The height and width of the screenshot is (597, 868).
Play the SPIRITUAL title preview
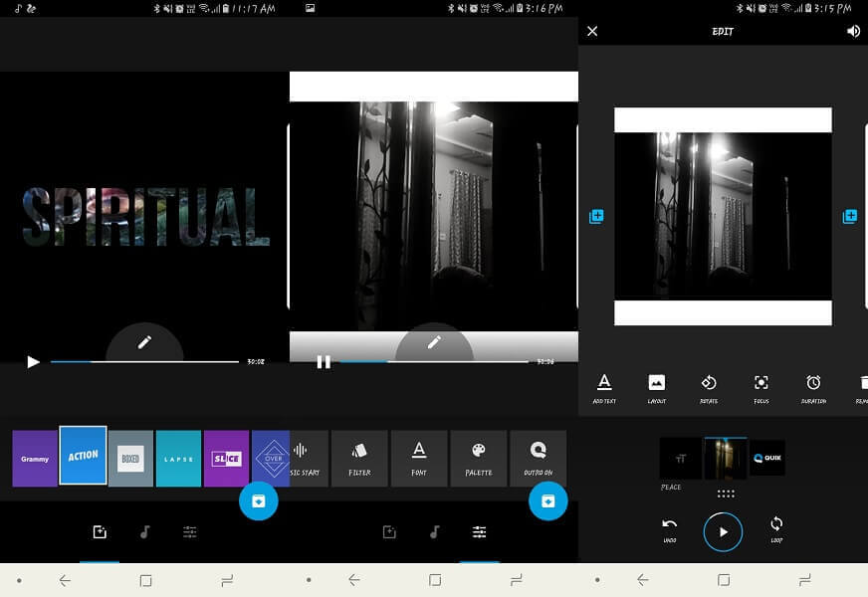[x=33, y=362]
